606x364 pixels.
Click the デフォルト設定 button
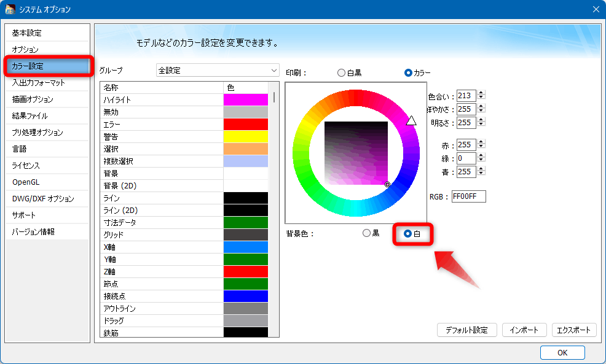tap(467, 330)
